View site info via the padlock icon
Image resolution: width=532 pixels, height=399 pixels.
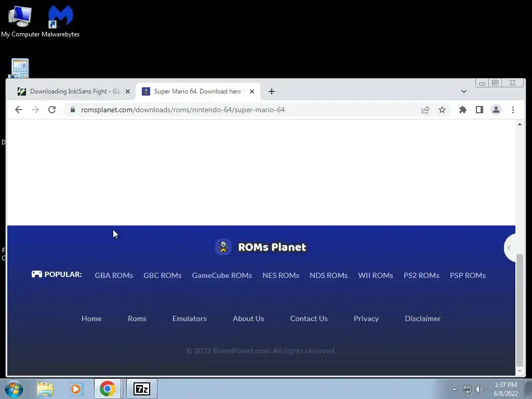click(x=72, y=110)
